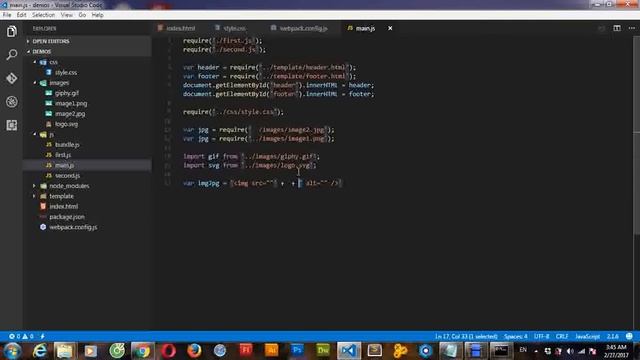Open Firefox from the taskbar
640x360 pixels.
[194, 351]
